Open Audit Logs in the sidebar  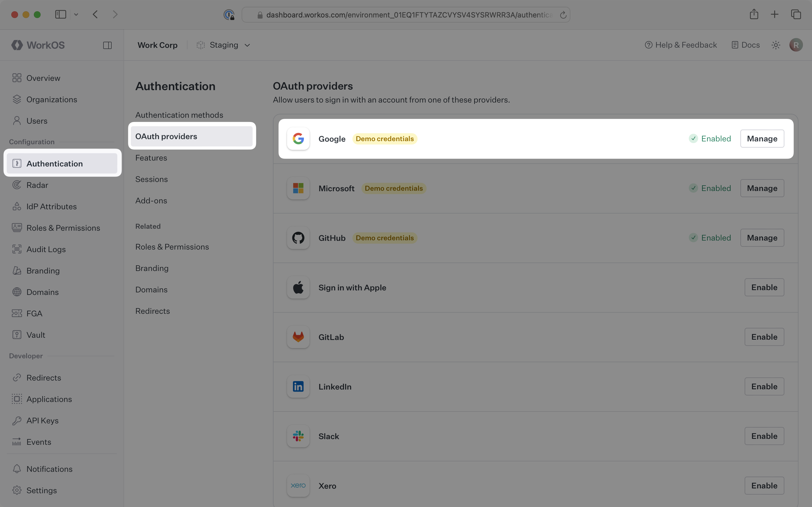point(46,249)
